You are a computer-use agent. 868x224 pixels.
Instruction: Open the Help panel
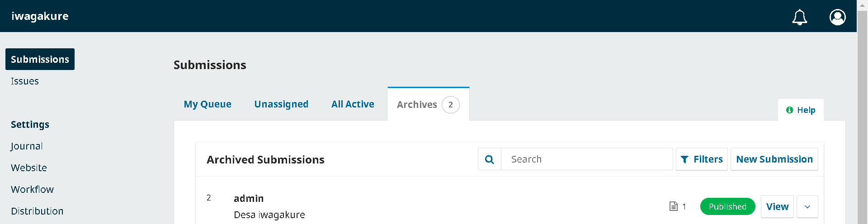[x=801, y=110]
